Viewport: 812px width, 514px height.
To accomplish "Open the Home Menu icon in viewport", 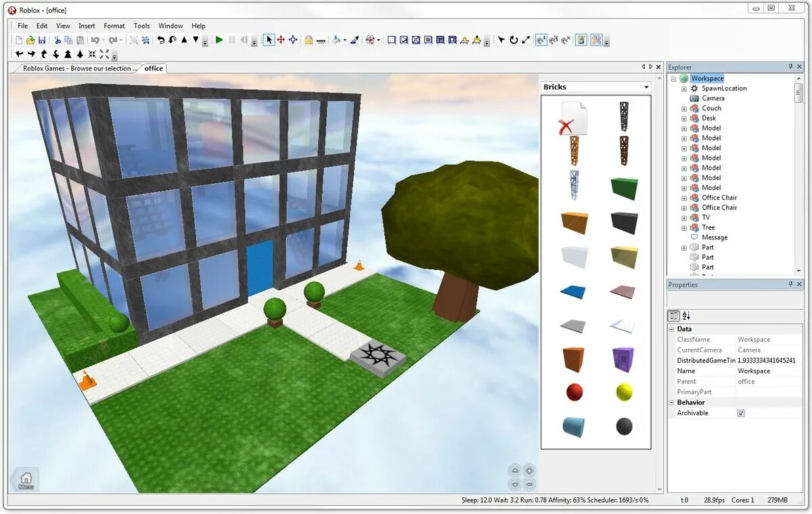I will coord(26,480).
